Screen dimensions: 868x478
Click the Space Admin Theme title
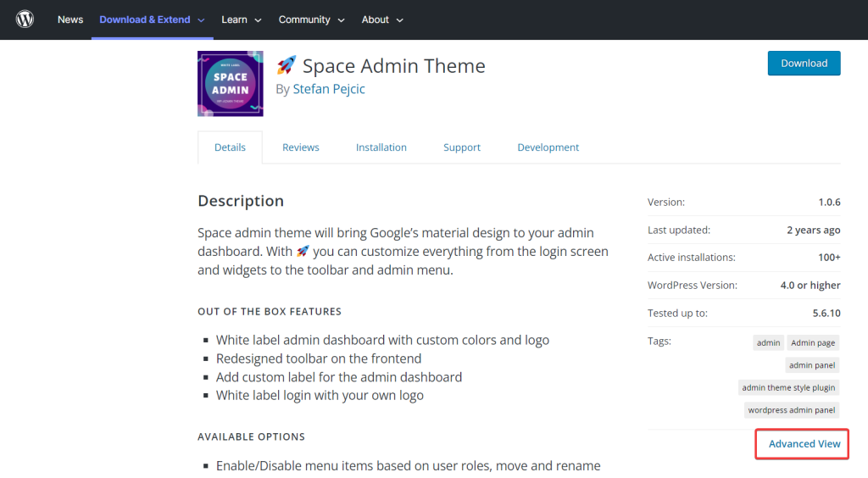tap(393, 66)
